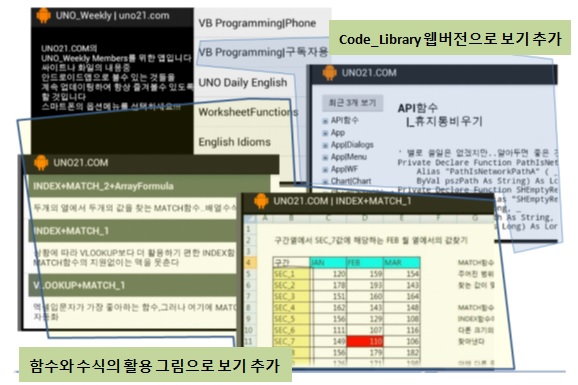Select the yellow SEC_1 spreadsheet cell
The height and width of the screenshot is (385, 578).
coord(292,274)
